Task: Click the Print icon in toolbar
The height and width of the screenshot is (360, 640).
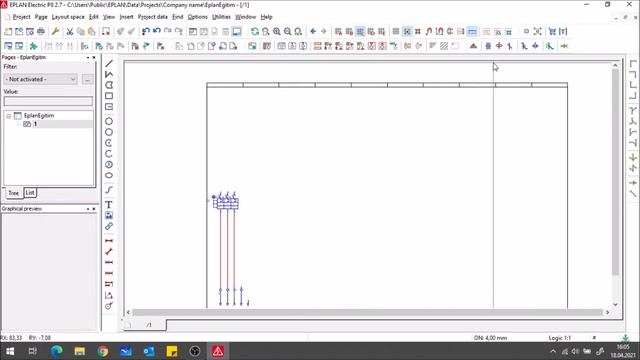Action: tap(41, 31)
